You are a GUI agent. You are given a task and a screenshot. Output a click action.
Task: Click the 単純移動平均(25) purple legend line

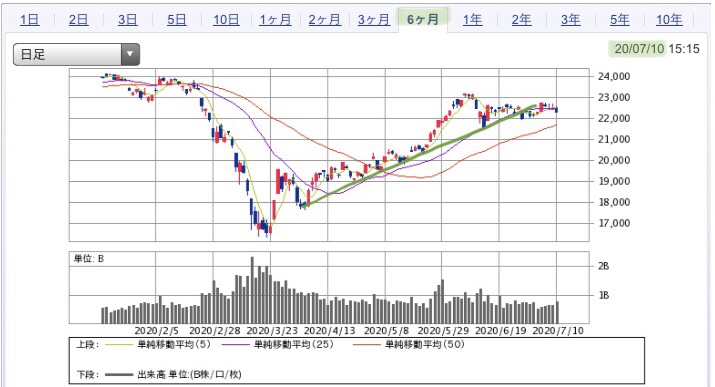click(x=237, y=345)
